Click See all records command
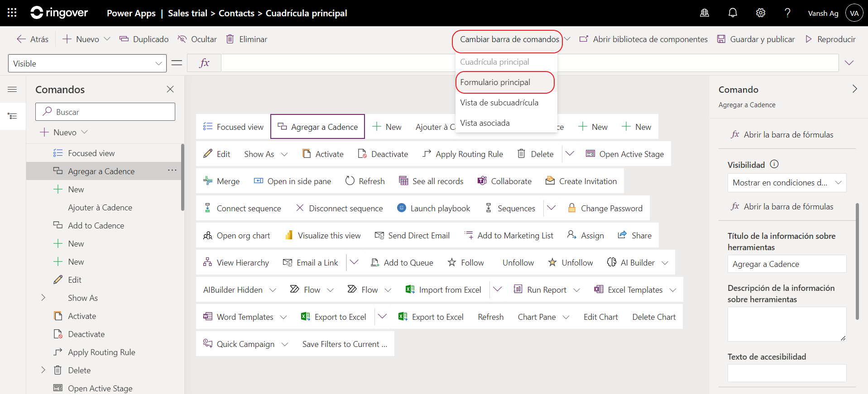This screenshot has width=868, height=394. [431, 181]
